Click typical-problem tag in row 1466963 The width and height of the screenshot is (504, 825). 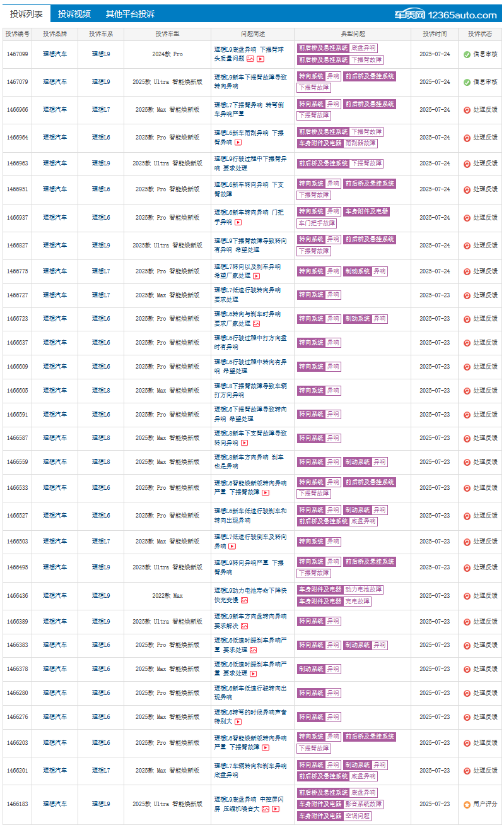click(340, 163)
